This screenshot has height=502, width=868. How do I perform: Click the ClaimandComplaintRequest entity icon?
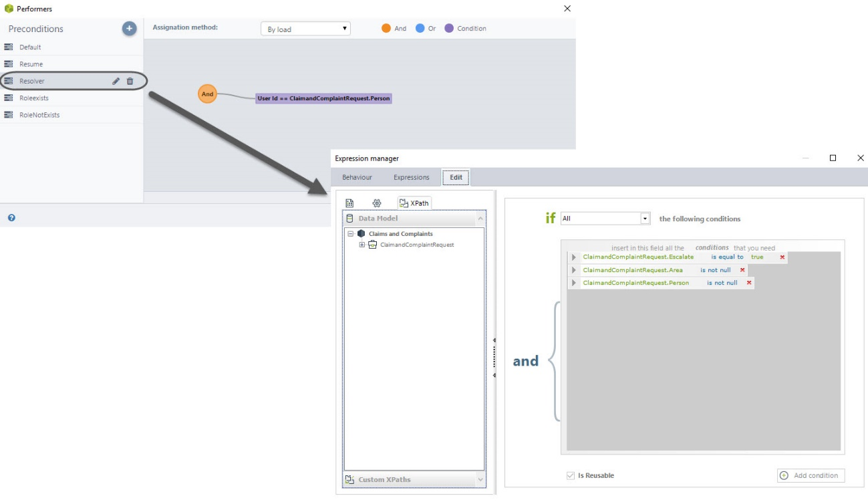click(373, 245)
